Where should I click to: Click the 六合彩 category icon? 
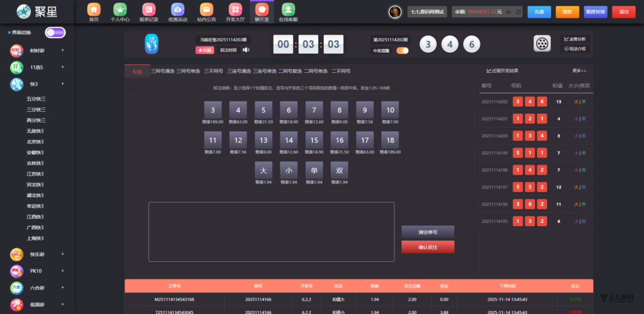coord(17,288)
